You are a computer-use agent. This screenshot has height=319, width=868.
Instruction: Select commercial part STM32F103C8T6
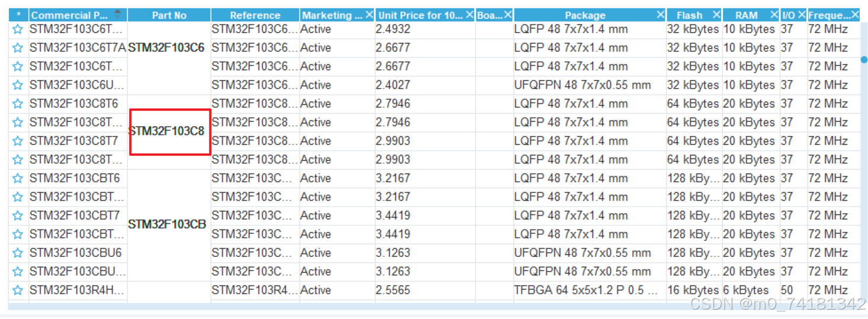coord(78,104)
